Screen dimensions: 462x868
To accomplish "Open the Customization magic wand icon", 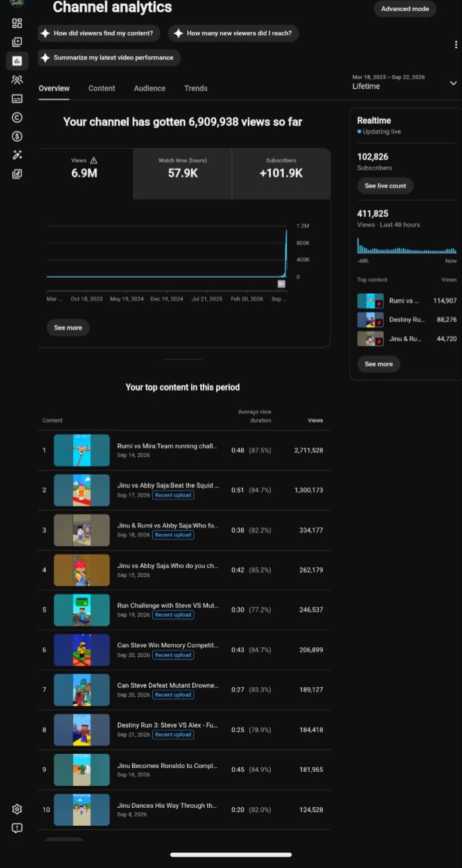I will (17, 155).
